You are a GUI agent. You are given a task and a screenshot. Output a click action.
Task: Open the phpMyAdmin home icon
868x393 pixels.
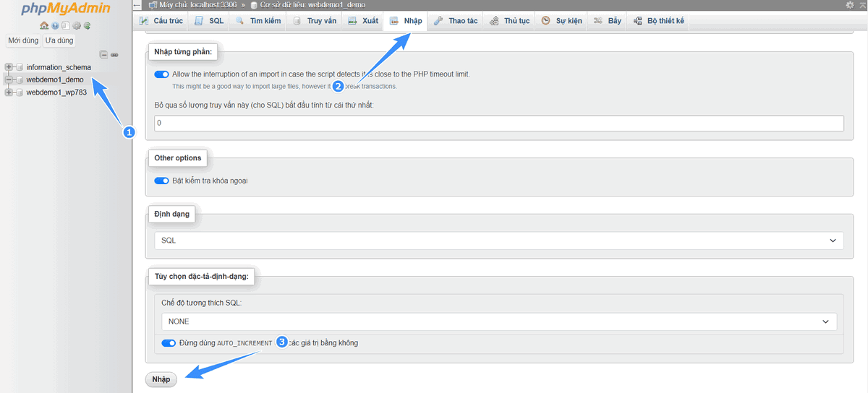pyautogui.click(x=44, y=26)
